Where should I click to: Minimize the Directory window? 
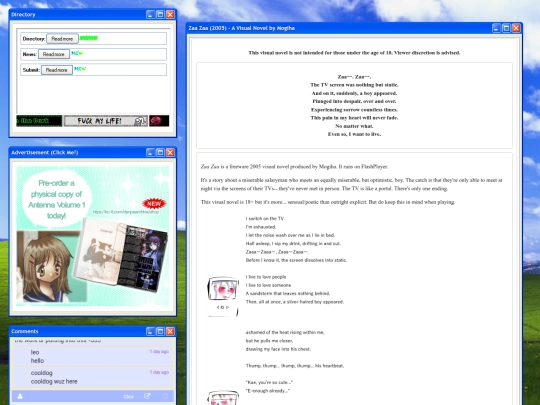click(x=150, y=14)
